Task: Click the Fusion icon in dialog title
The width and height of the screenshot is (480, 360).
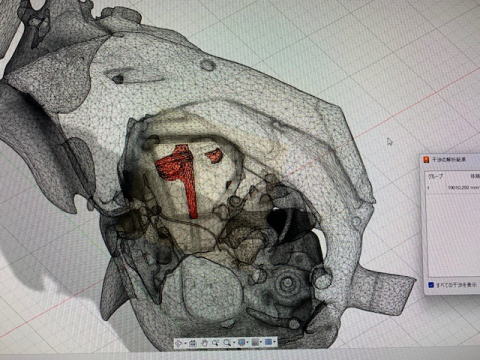Action: [x=426, y=159]
